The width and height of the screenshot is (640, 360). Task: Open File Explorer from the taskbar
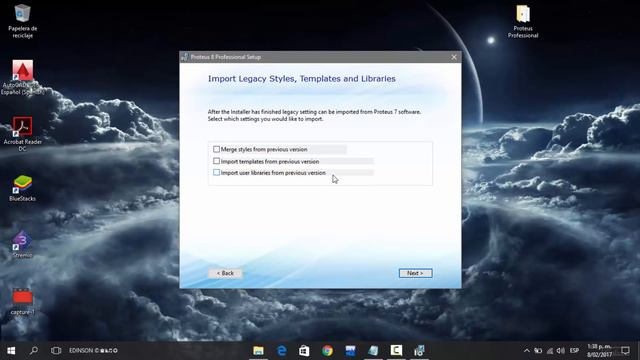258,351
